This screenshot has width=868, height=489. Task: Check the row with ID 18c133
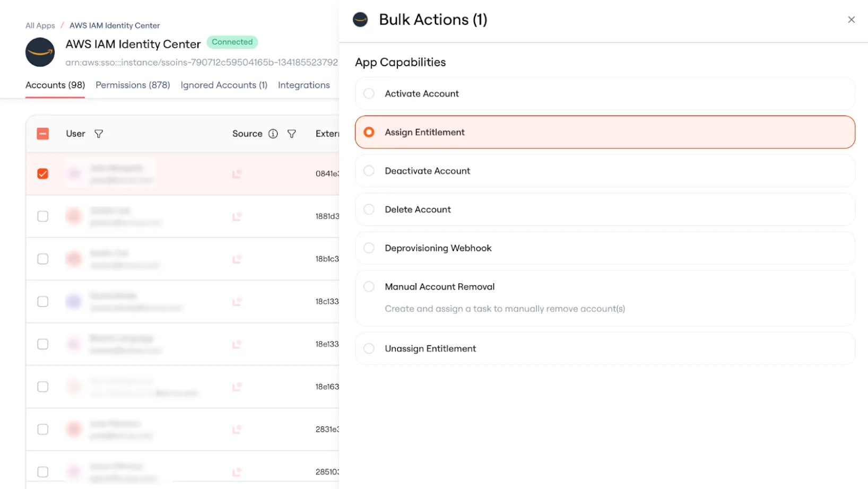[43, 301]
